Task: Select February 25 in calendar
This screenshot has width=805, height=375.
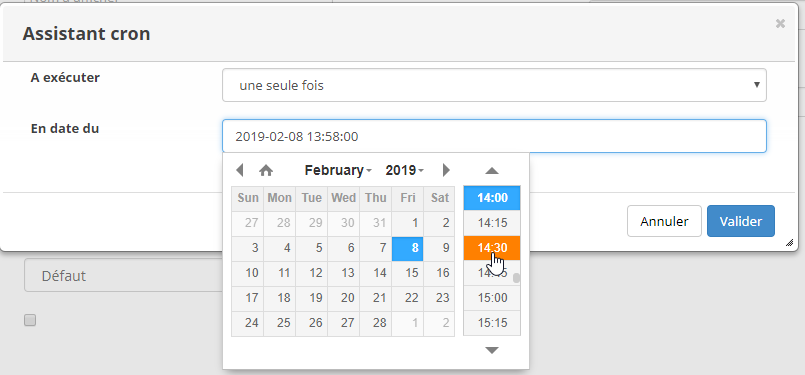Action: pyautogui.click(x=280, y=324)
